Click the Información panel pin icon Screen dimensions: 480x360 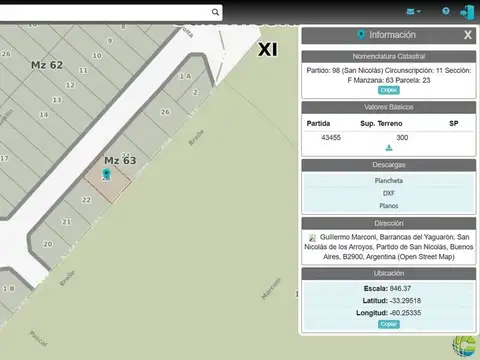click(x=361, y=35)
